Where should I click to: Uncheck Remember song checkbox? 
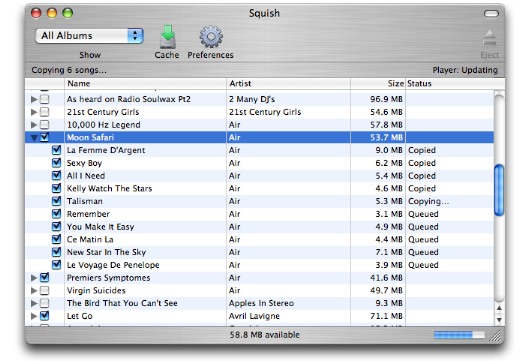(57, 214)
